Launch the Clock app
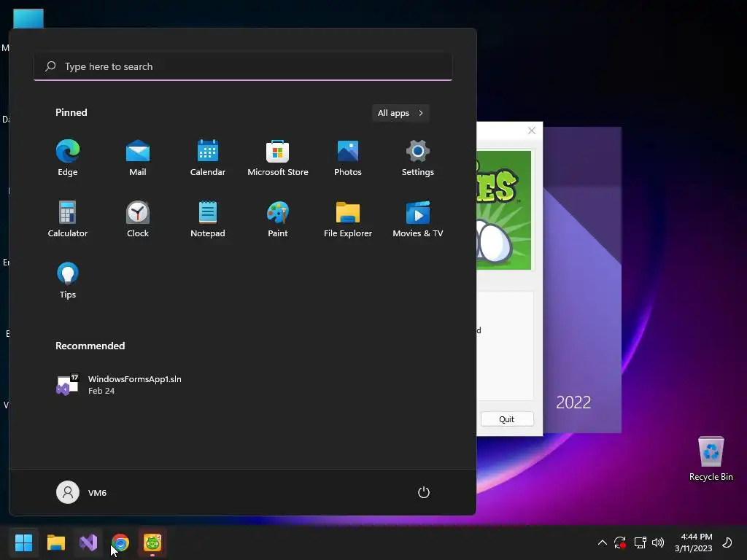The image size is (747, 560). click(x=138, y=219)
